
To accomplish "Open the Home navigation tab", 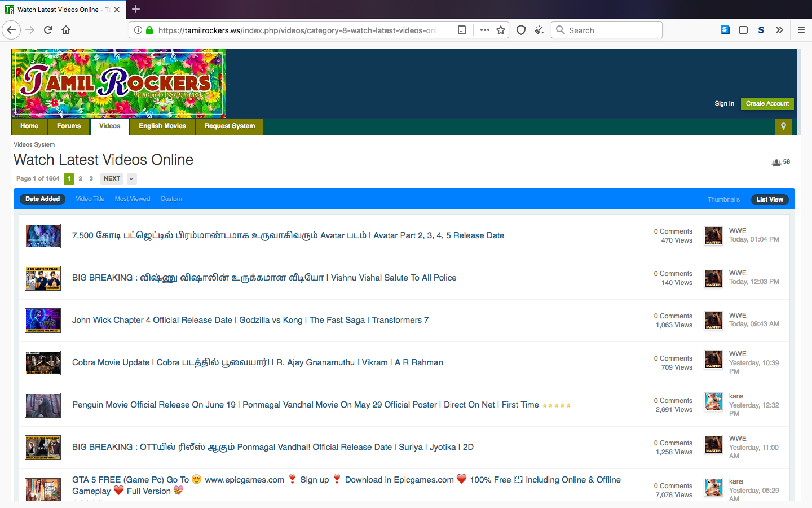I will (29, 126).
